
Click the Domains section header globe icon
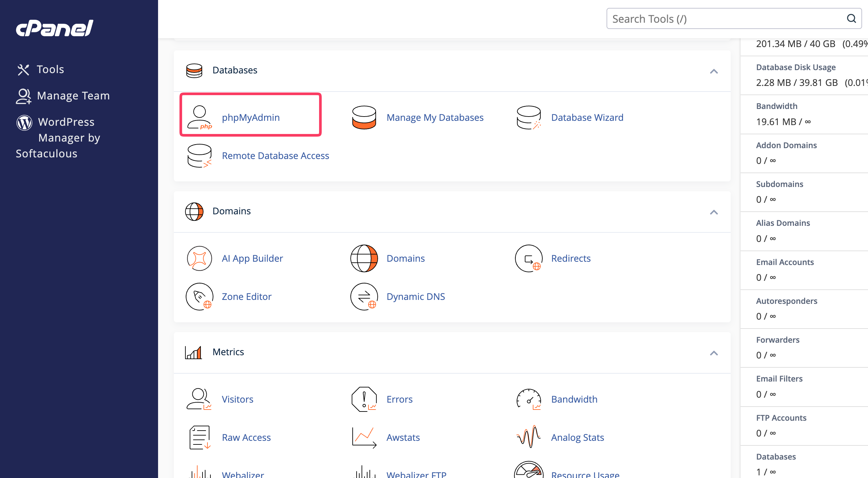(194, 212)
